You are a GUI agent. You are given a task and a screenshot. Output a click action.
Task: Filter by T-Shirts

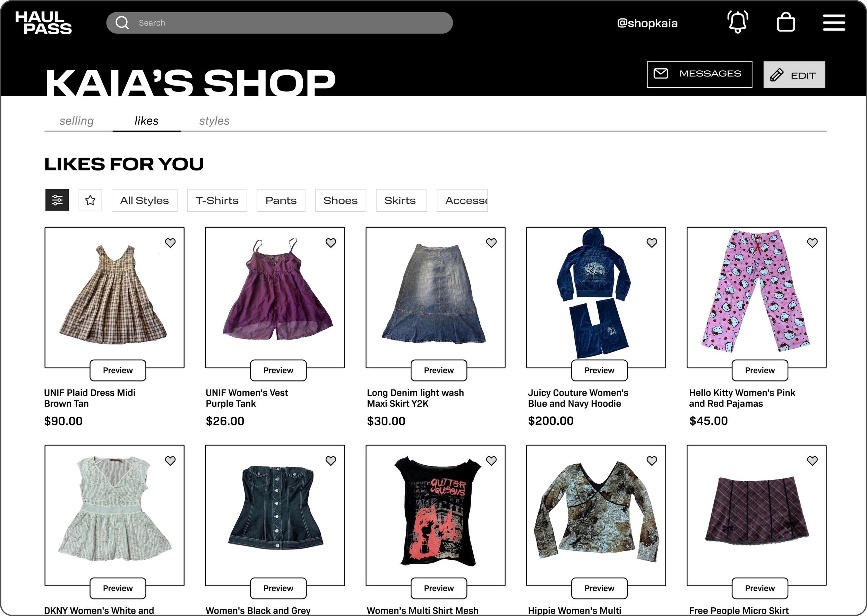pyautogui.click(x=217, y=200)
